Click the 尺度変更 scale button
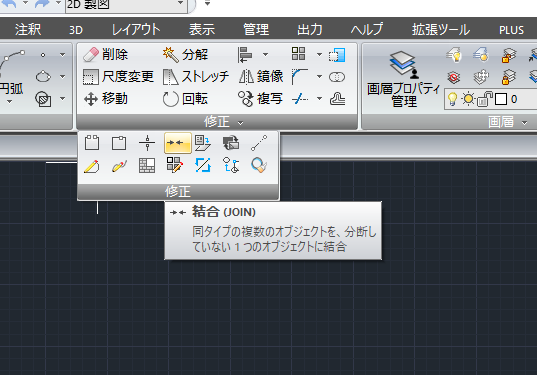This screenshot has height=375, width=537. (x=118, y=77)
